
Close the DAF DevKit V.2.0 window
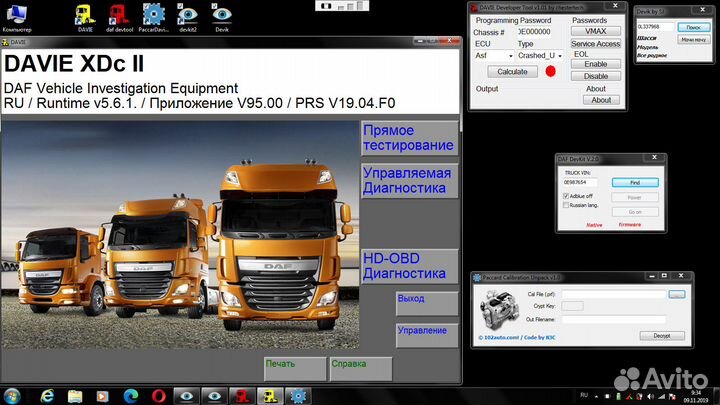point(654,158)
